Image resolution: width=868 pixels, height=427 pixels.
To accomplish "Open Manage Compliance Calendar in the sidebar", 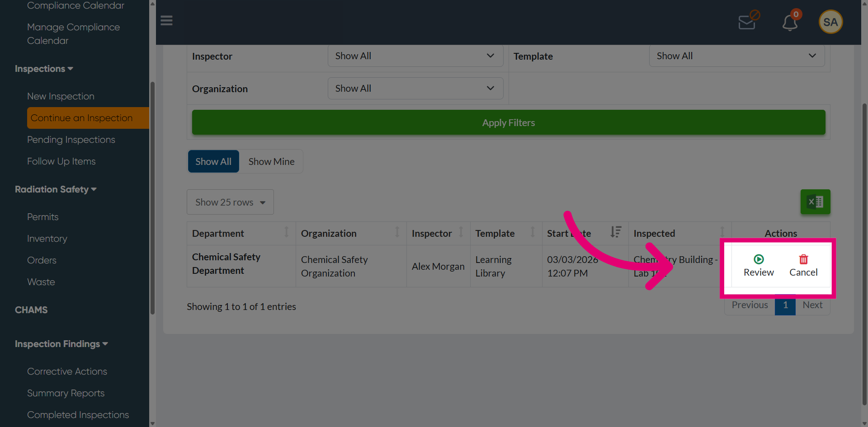I will click(73, 34).
